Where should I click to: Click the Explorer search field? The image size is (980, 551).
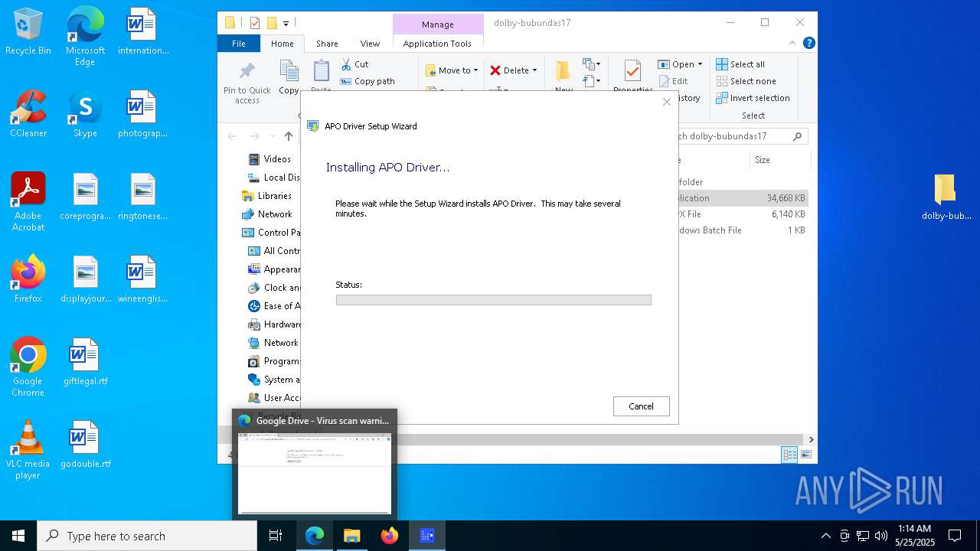click(741, 136)
